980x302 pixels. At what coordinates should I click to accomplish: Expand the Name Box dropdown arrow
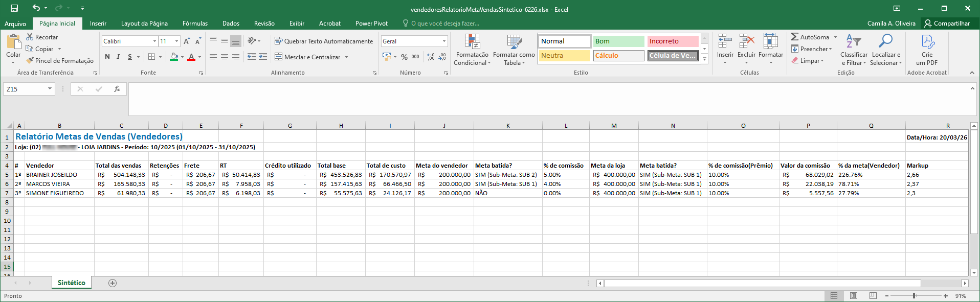tap(50, 89)
